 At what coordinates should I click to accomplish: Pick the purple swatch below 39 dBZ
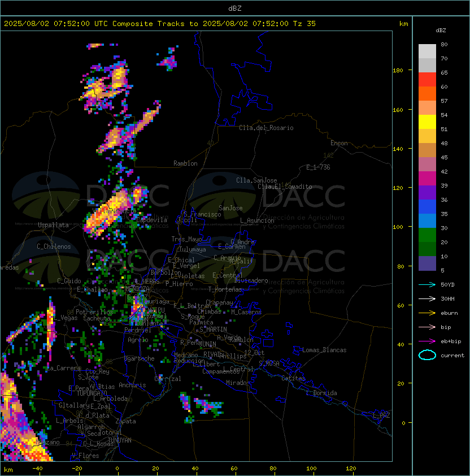(427, 193)
